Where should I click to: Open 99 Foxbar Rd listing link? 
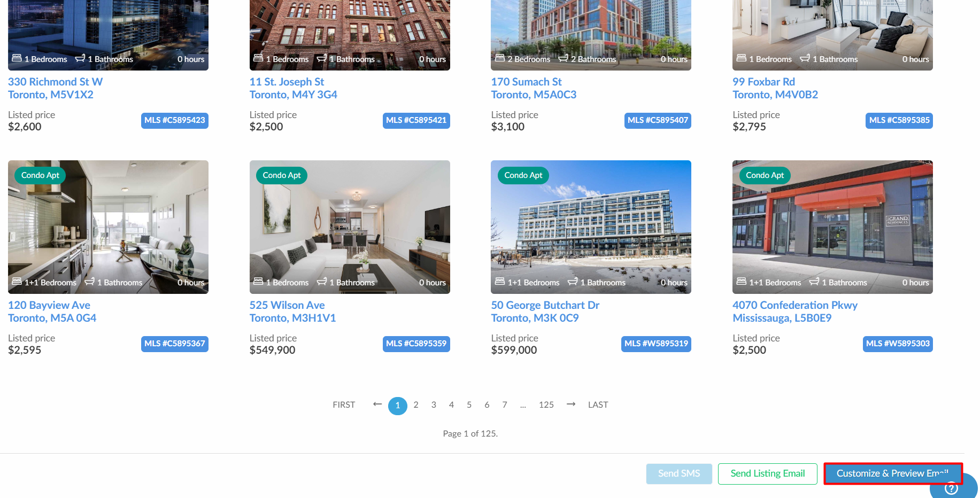point(775,88)
